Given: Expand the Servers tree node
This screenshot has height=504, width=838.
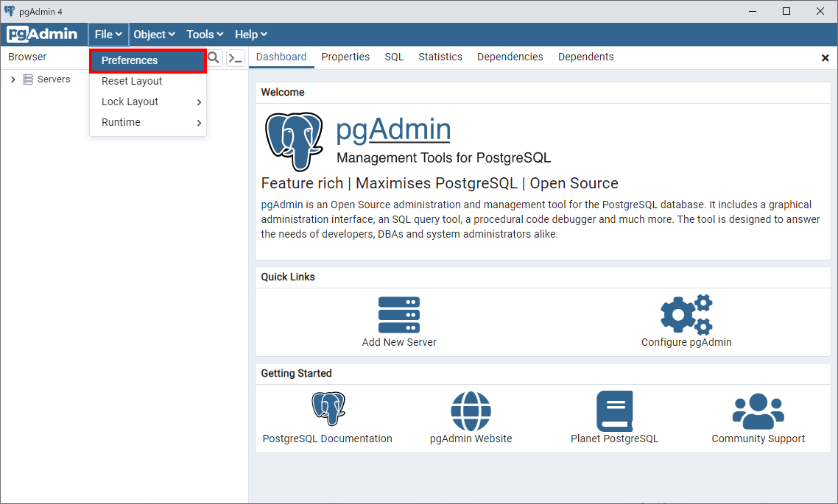Looking at the screenshot, I should 13,79.
